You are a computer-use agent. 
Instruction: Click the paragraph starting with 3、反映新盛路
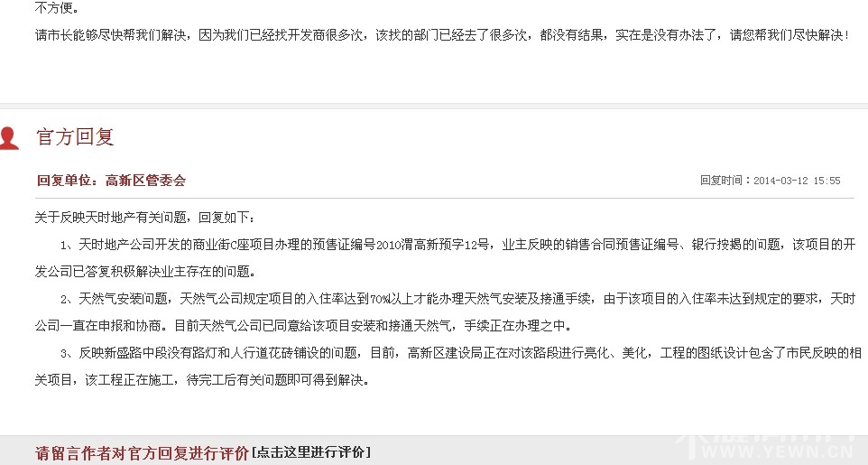click(x=446, y=367)
